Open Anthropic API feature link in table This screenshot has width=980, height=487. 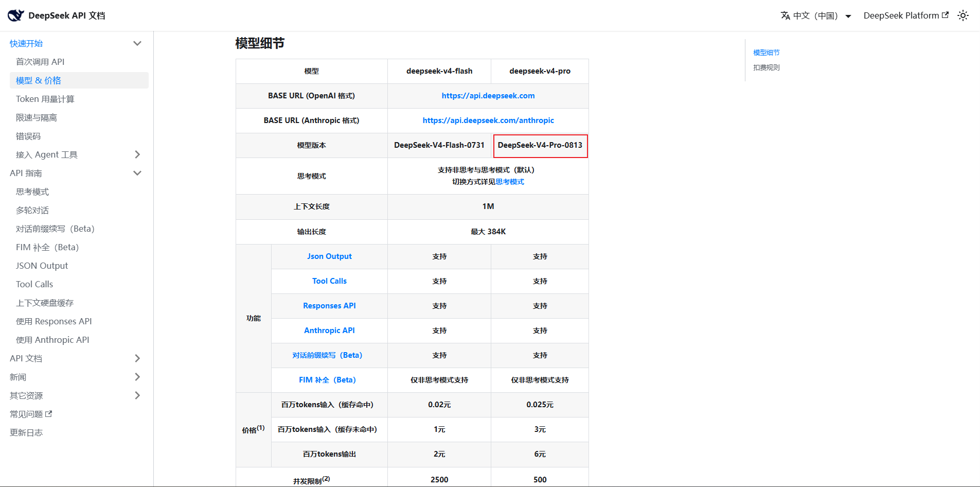pos(329,331)
